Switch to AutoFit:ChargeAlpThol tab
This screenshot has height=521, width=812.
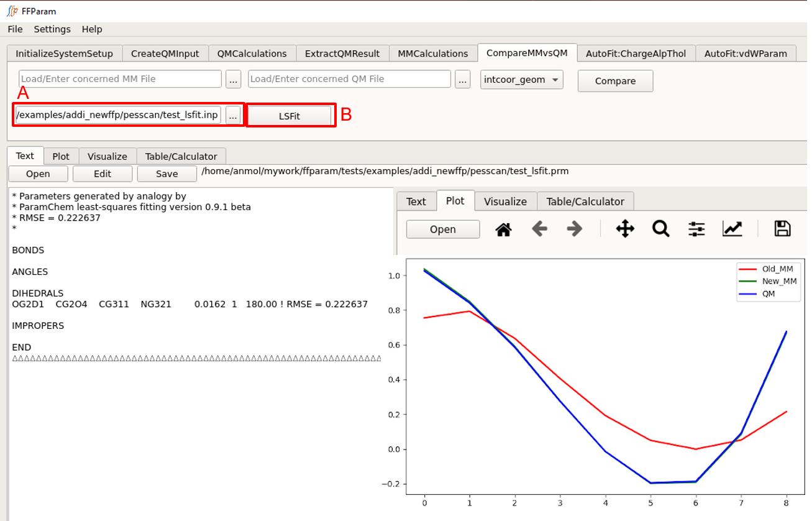636,53
